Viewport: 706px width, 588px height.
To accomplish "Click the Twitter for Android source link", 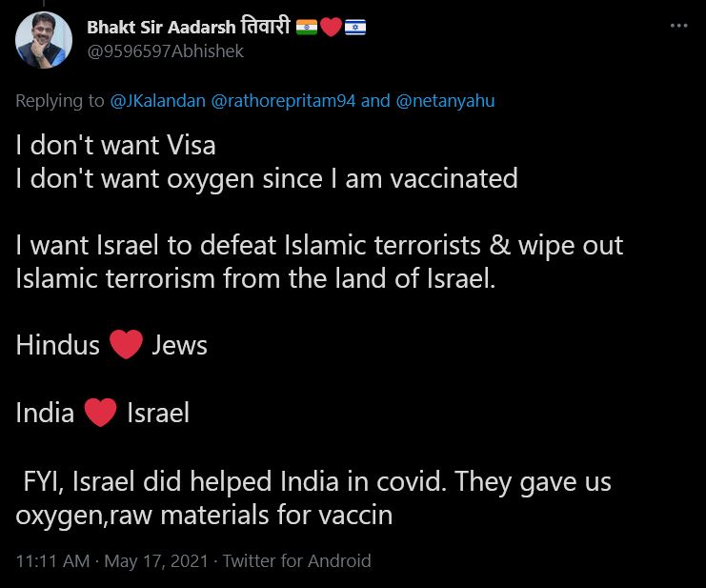I will tap(296, 561).
